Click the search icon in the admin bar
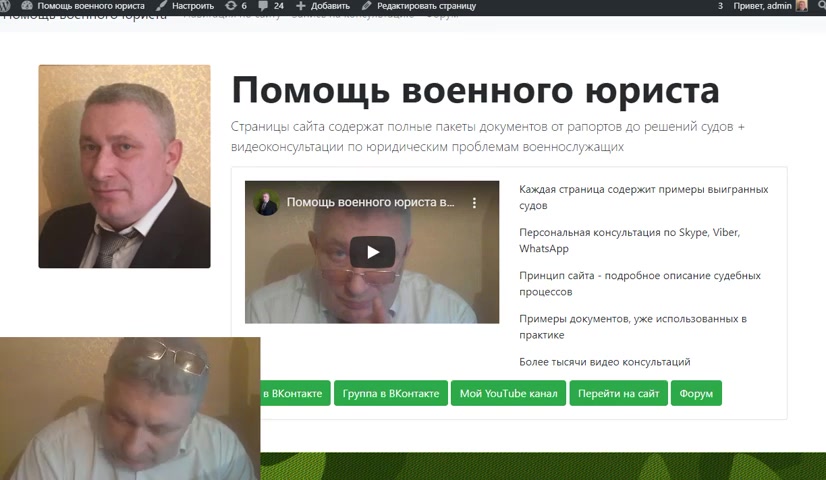The height and width of the screenshot is (480, 826). (821, 6)
